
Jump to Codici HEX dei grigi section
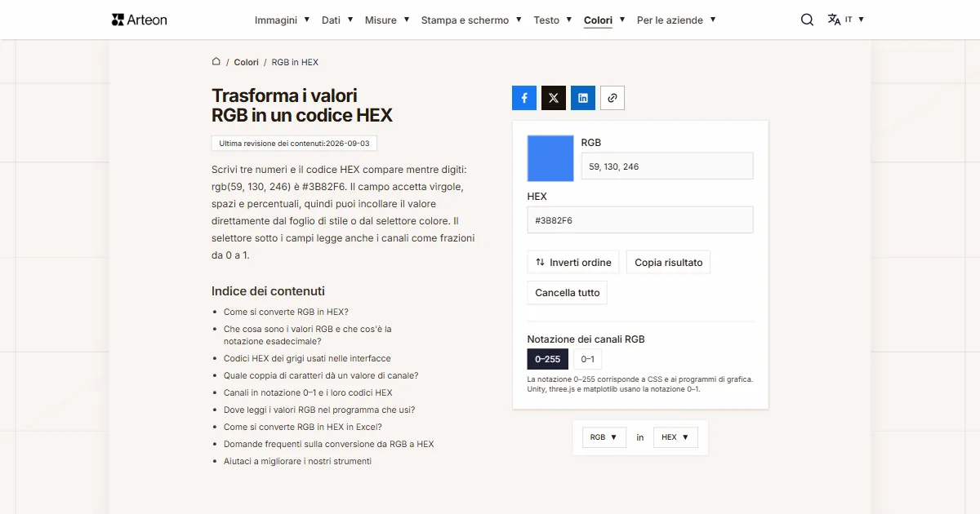(307, 358)
